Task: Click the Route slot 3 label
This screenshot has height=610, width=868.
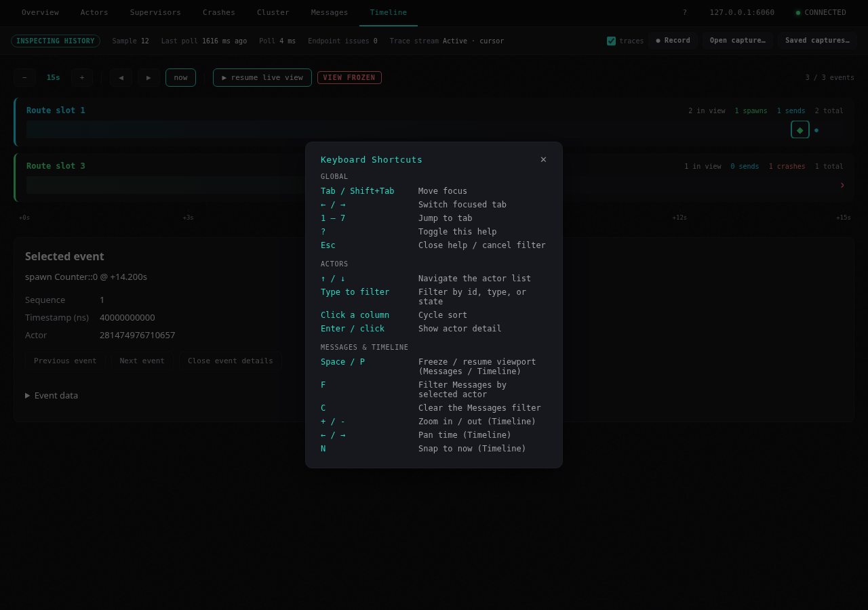Action: [x=56, y=166]
